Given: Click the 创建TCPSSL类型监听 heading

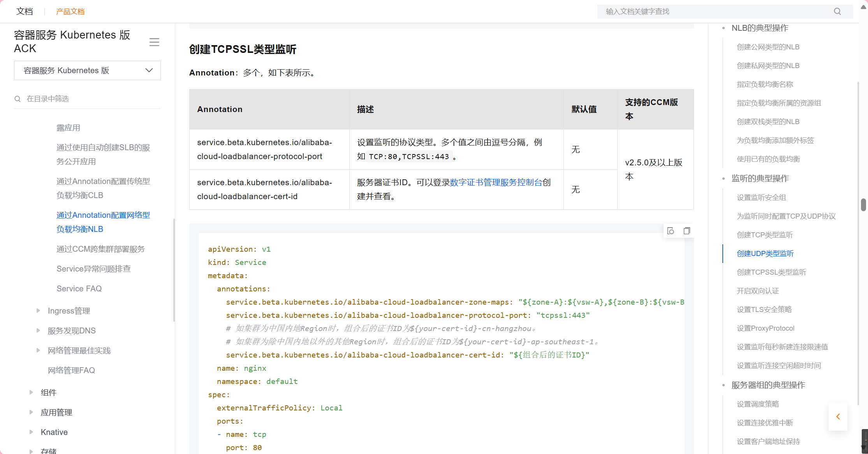Looking at the screenshot, I should (x=243, y=49).
